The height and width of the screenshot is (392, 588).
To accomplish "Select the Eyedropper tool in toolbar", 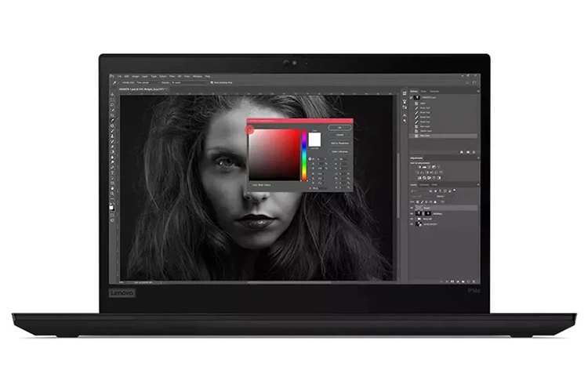I will click(112, 121).
